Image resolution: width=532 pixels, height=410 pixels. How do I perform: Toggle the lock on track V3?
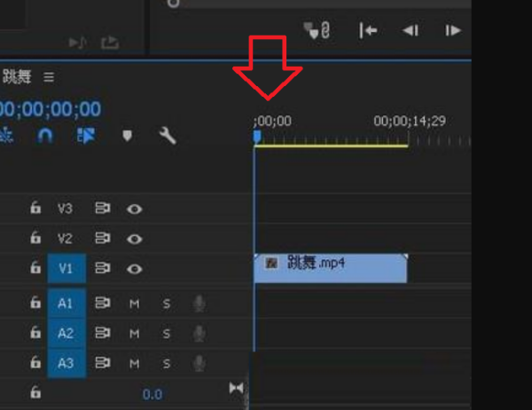point(35,209)
